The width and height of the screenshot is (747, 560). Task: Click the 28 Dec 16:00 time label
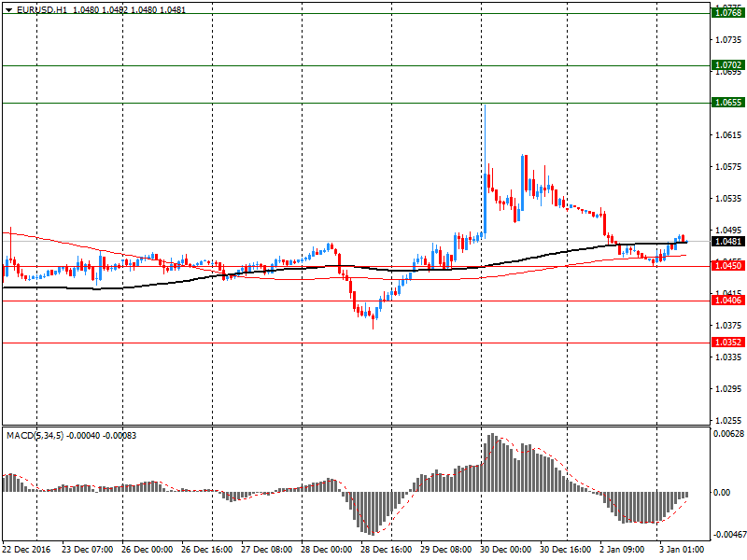(x=387, y=550)
